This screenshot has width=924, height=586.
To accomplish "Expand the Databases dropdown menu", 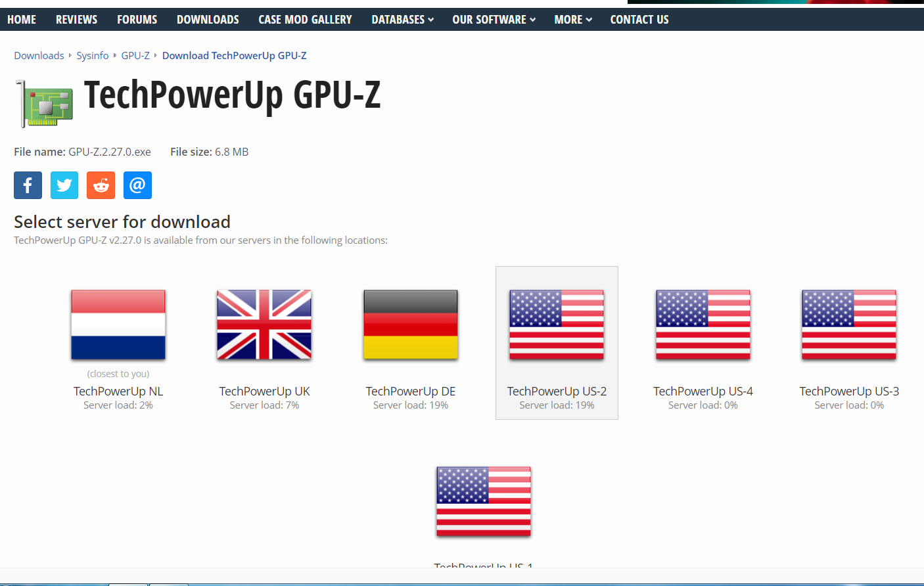I will click(403, 20).
